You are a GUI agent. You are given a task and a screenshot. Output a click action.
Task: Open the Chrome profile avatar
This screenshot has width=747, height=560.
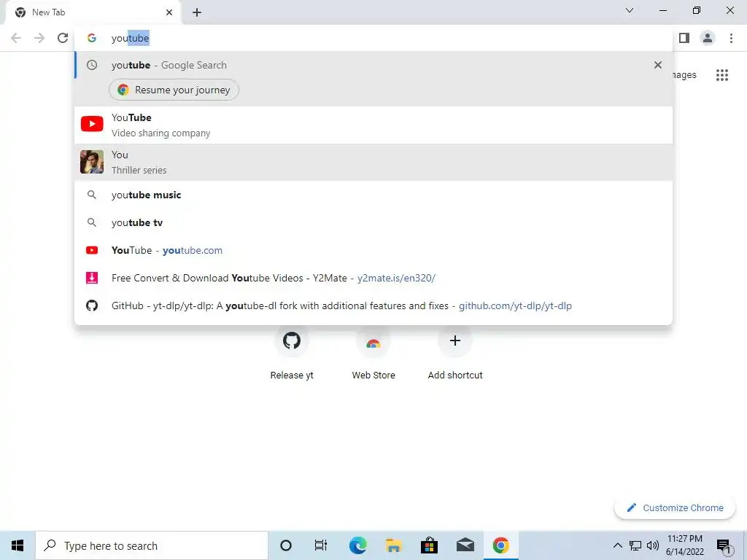click(x=708, y=38)
